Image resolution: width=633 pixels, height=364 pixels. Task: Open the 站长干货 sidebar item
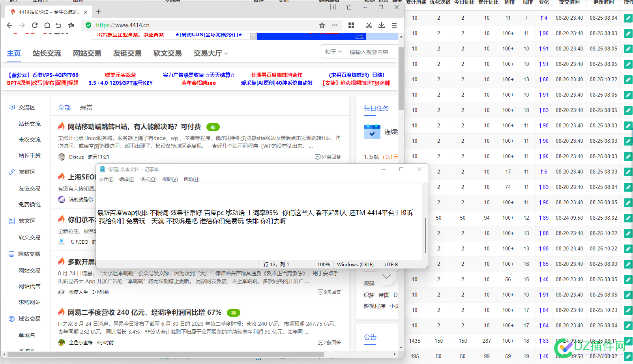[30, 155]
